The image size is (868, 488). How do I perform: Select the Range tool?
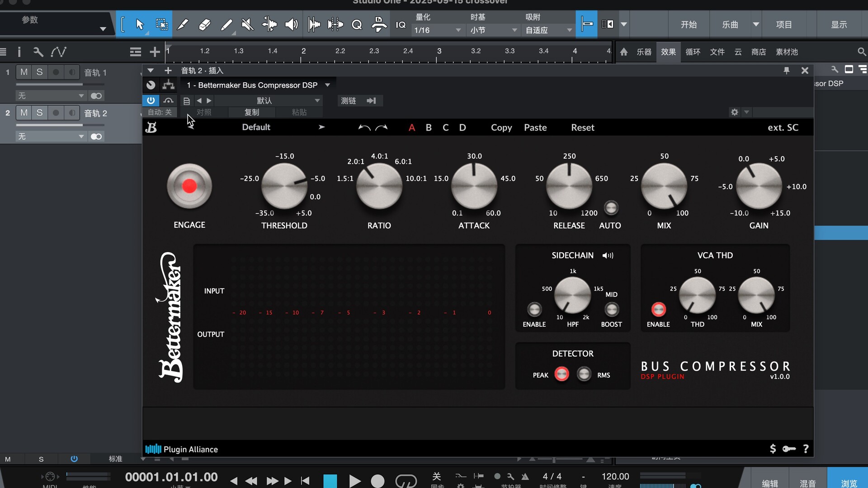click(162, 24)
